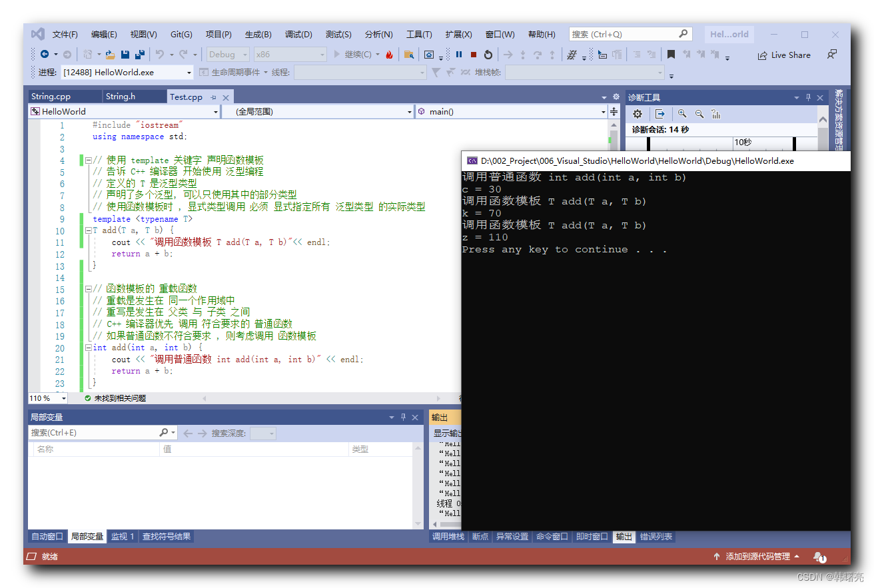Image resolution: width=874 pixels, height=588 pixels.
Task: Switch to the 错误列表 tab
Action: (x=656, y=537)
